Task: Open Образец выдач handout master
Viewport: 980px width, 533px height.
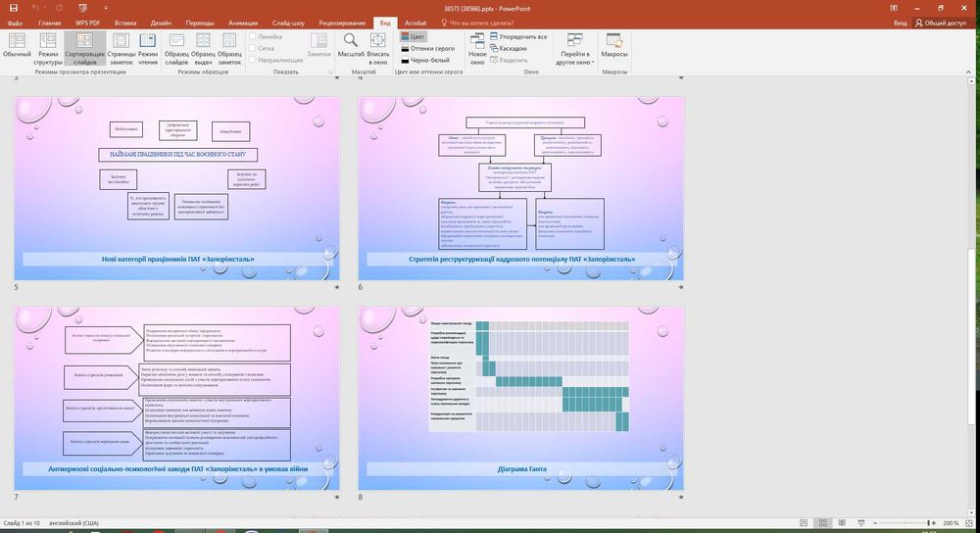Action: coord(203,48)
